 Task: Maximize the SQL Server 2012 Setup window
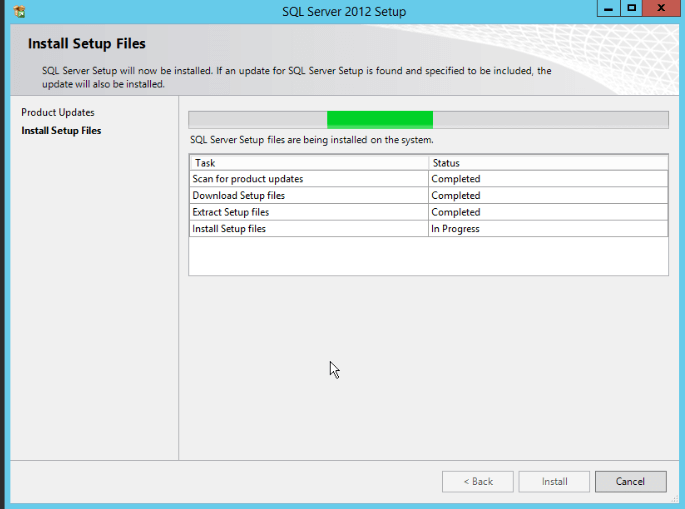coord(632,8)
